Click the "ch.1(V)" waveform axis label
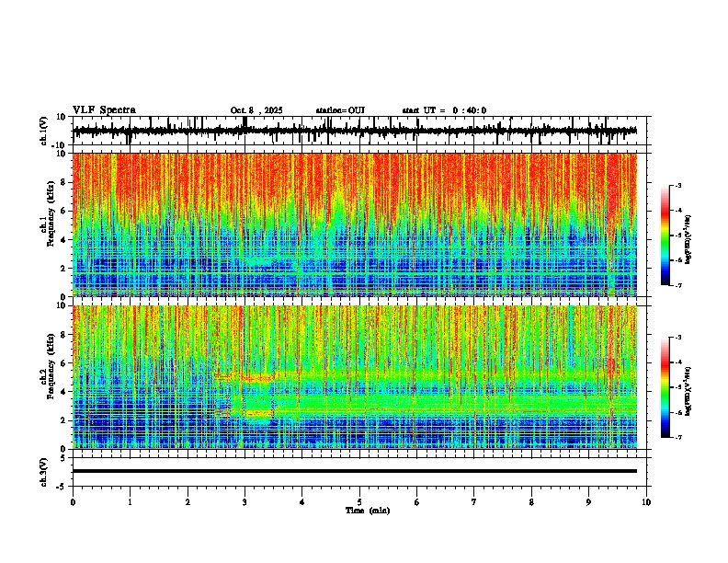The width and height of the screenshot is (728, 563). click(44, 131)
